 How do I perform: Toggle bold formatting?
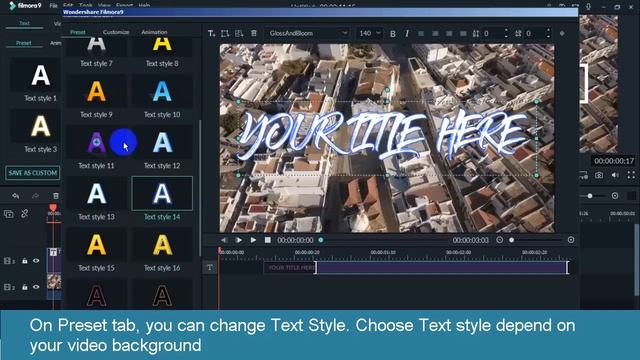(x=393, y=33)
